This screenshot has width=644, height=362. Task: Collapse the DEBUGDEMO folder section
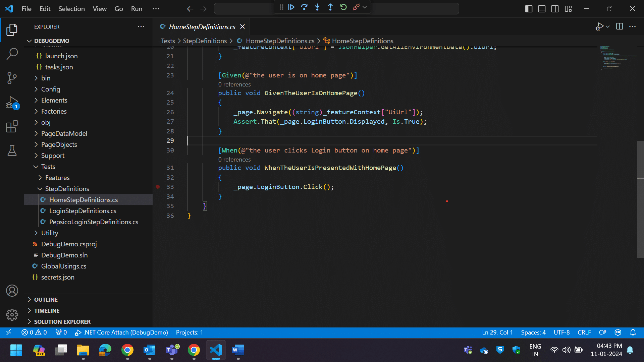click(x=89, y=41)
